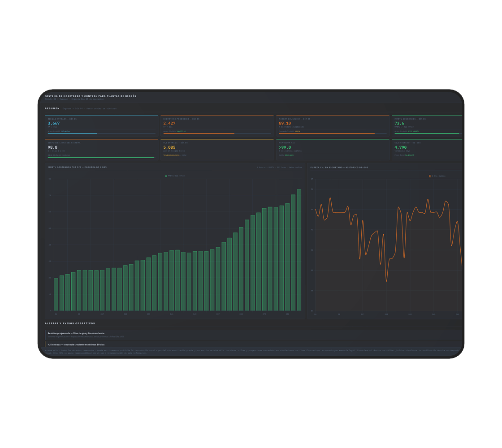This screenshot has width=502, height=448.
Task: Open the CO₂e Evitado 4,790 card
Action: (427, 149)
